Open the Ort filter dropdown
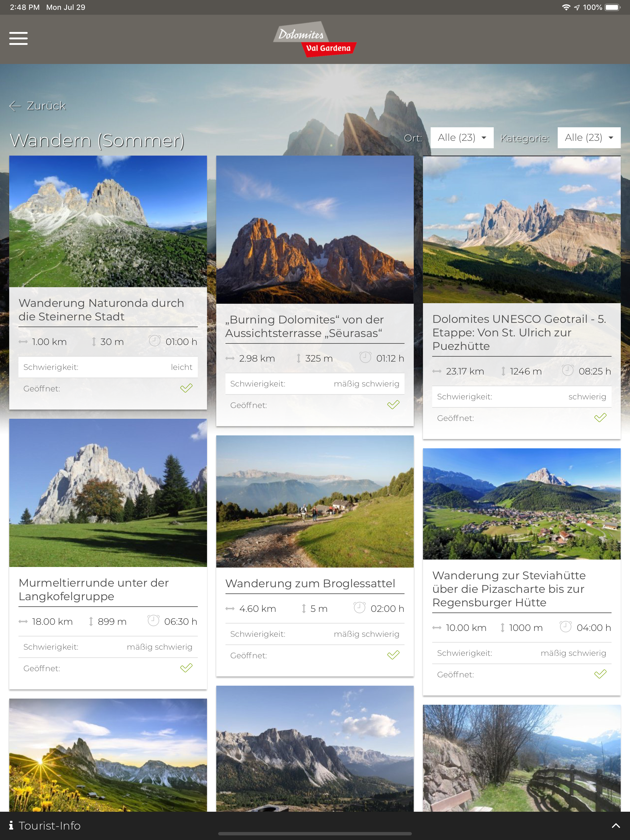The width and height of the screenshot is (630, 840). [x=462, y=137]
